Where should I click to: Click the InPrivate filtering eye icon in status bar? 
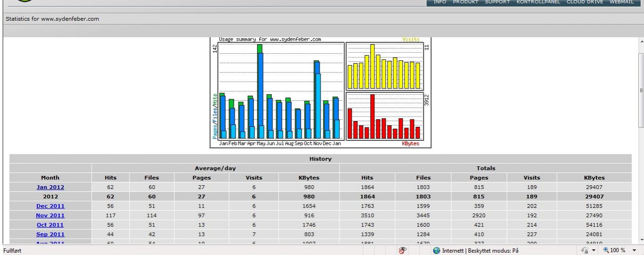tap(402, 250)
